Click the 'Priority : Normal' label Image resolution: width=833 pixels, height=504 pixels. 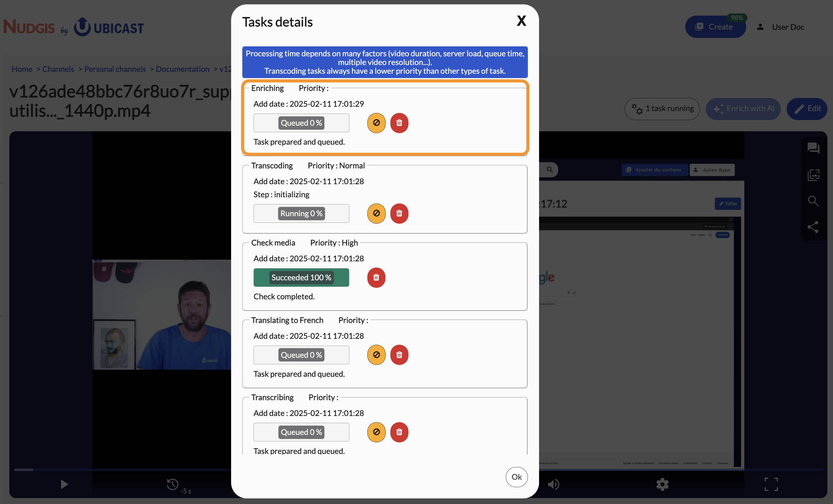click(x=336, y=165)
